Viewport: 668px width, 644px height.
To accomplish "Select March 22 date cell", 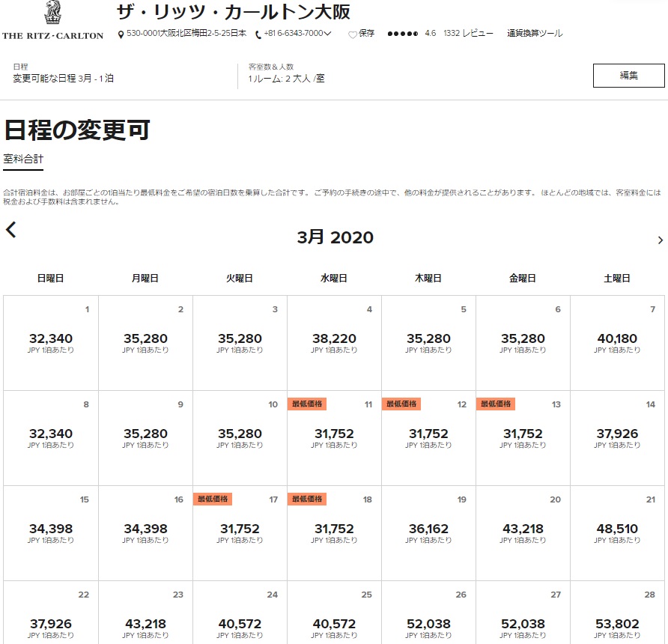I will [x=51, y=613].
